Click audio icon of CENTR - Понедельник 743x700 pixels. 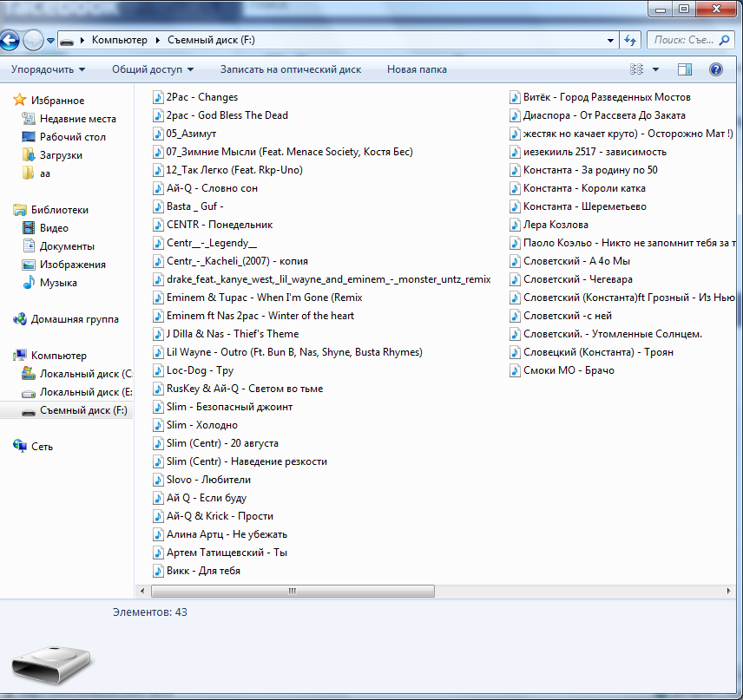[x=158, y=225]
